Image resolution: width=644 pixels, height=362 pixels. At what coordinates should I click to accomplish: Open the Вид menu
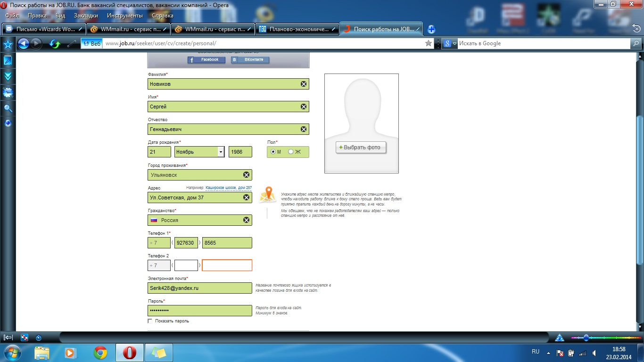click(60, 16)
